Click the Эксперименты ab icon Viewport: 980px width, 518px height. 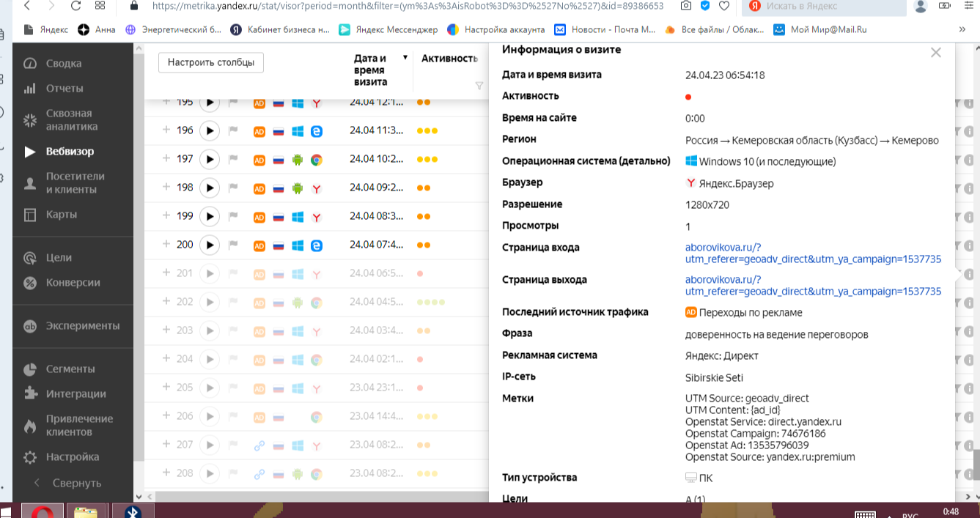pyautogui.click(x=30, y=326)
